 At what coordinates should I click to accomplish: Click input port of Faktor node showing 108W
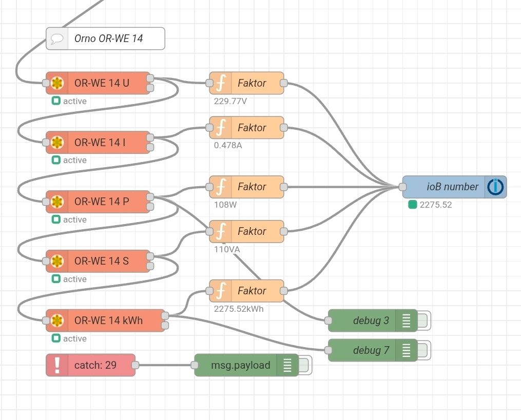tap(209, 187)
